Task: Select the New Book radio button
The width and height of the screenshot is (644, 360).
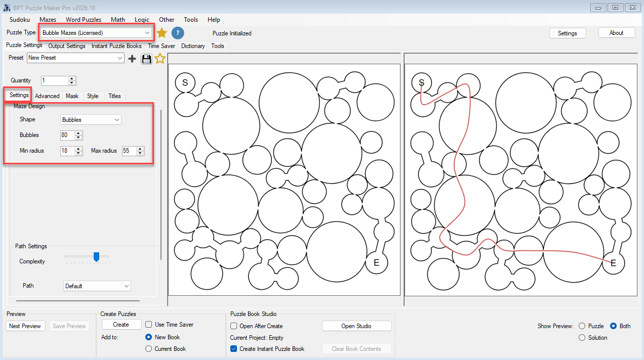Action: [149, 337]
